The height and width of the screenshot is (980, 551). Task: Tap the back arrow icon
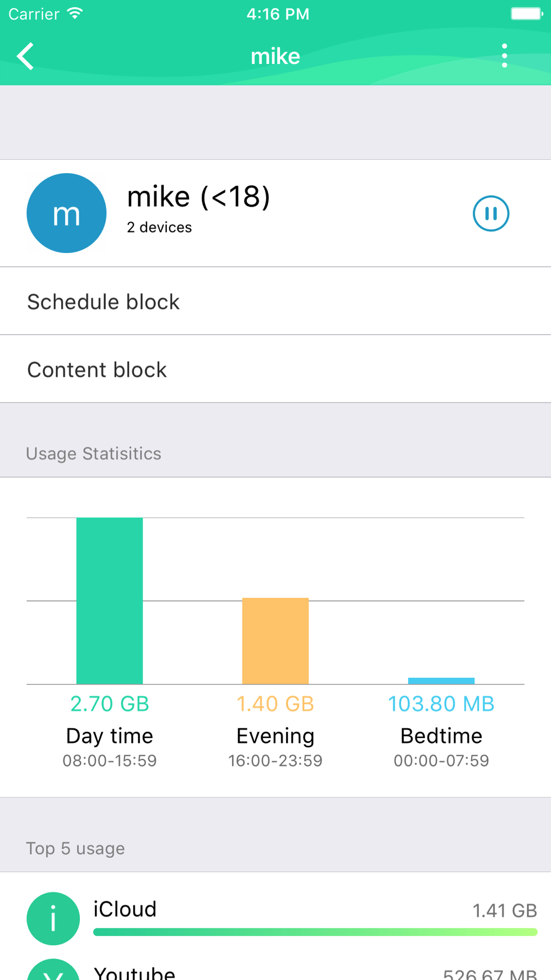click(x=25, y=56)
